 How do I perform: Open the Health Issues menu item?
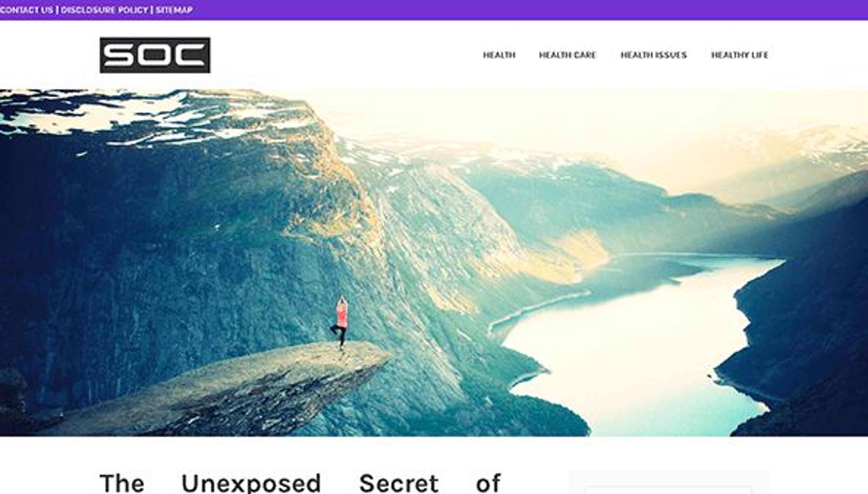point(653,55)
